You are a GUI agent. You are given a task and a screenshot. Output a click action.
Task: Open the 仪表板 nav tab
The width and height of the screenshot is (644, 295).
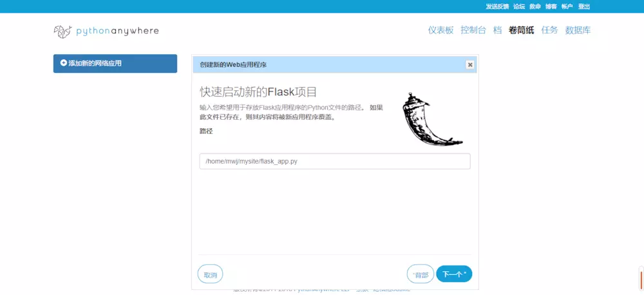coord(440,30)
